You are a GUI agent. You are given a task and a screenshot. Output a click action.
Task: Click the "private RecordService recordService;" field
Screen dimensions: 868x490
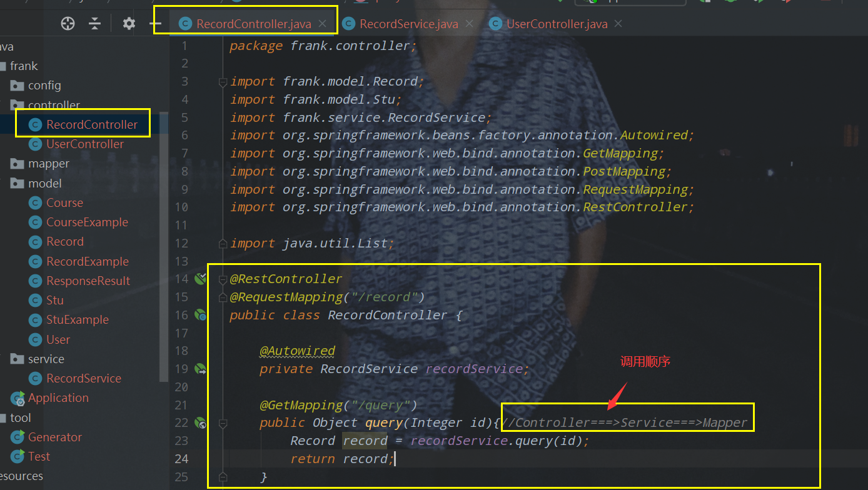(x=395, y=369)
